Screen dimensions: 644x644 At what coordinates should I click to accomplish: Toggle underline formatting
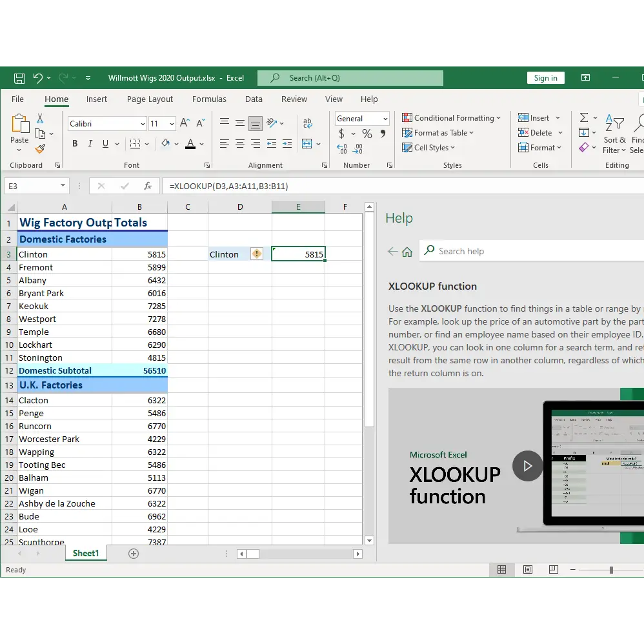(104, 143)
